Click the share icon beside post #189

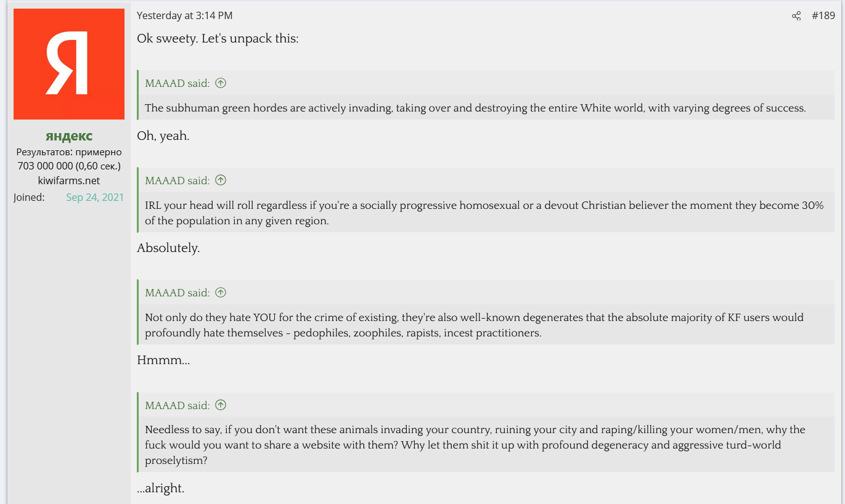(796, 16)
